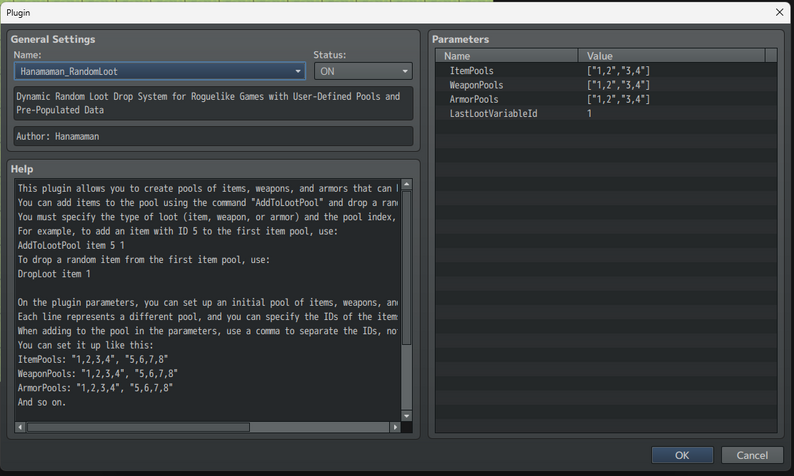This screenshot has height=476, width=794.
Task: Select the LastLootVariableId parameter row
Action: (606, 113)
